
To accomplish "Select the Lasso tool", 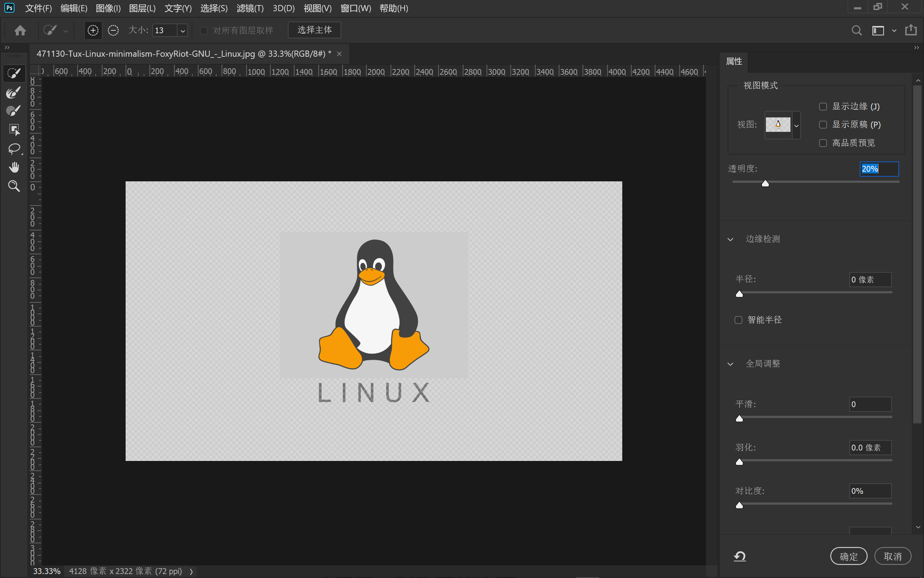I will 14,148.
